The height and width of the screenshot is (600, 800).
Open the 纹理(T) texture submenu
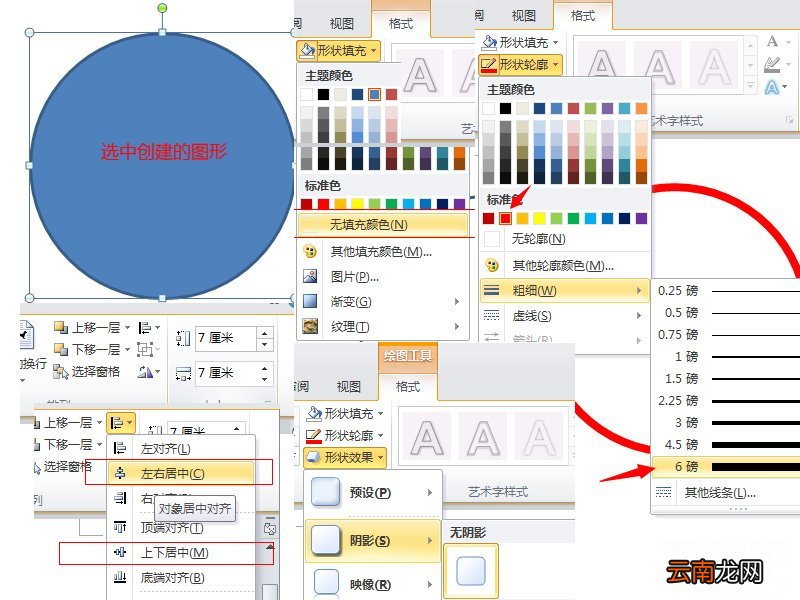point(382,327)
